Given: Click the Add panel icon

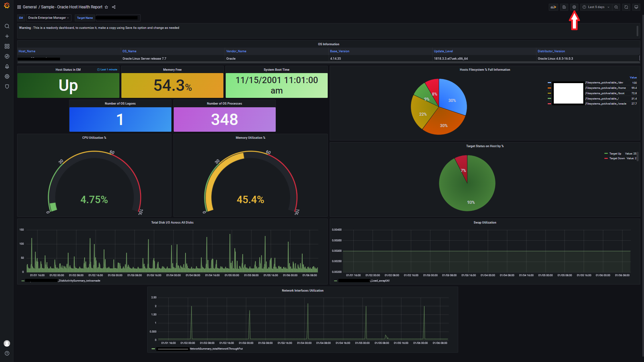Looking at the screenshot, I should tap(553, 7).
